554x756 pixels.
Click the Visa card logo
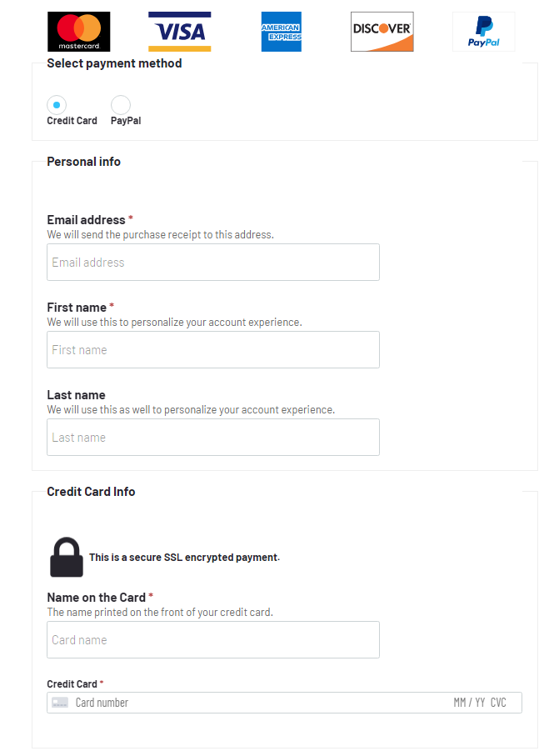(x=179, y=32)
